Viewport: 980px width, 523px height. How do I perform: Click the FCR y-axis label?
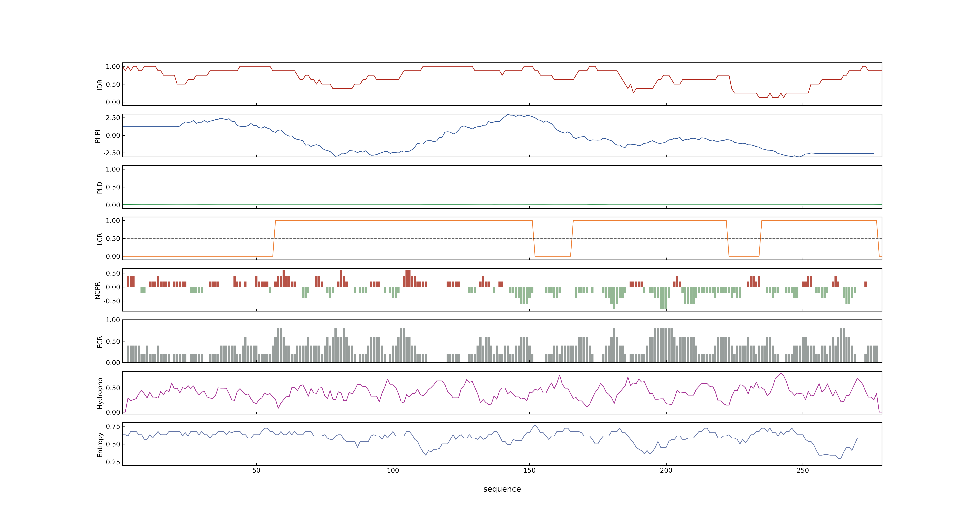tap(100, 341)
